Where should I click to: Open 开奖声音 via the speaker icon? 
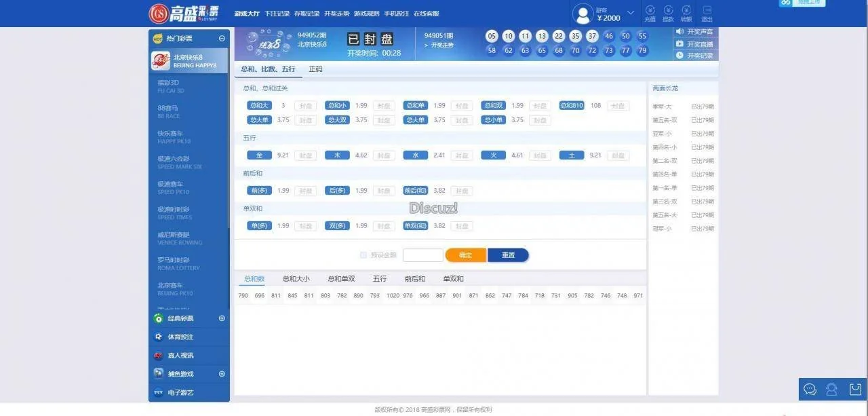(680, 32)
